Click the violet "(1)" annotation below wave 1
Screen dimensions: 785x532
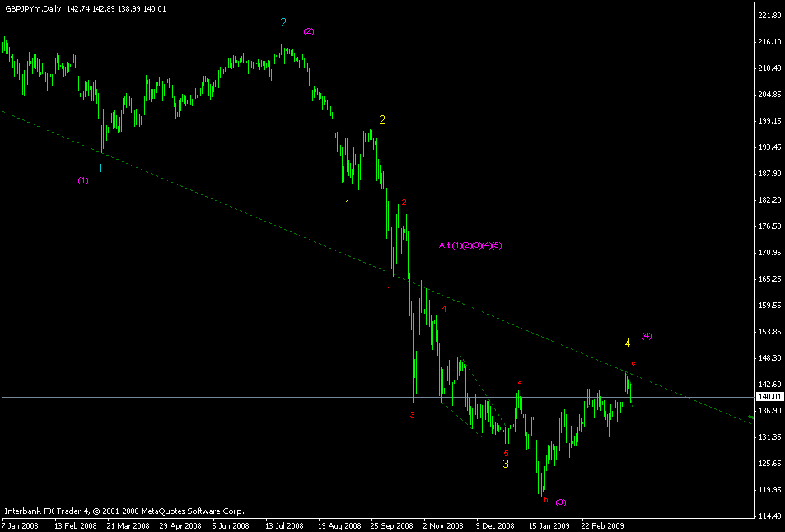coord(82,180)
